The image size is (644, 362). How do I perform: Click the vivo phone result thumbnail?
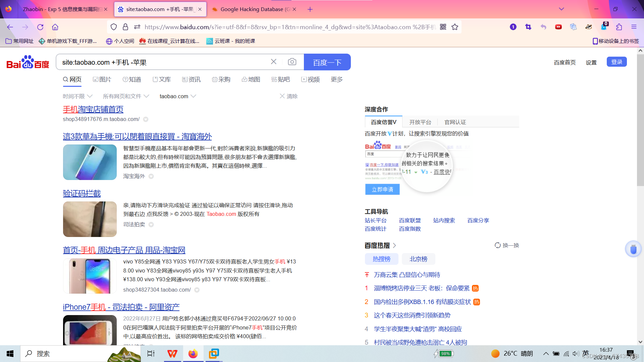tap(90, 276)
